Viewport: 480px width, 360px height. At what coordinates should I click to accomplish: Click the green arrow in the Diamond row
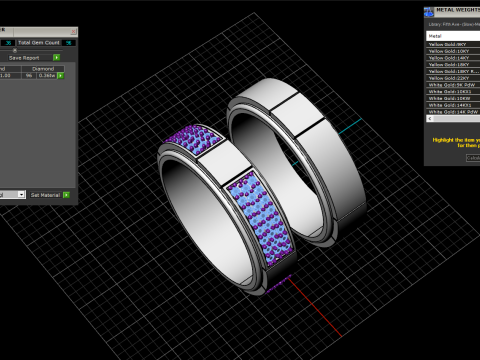click(x=60, y=76)
